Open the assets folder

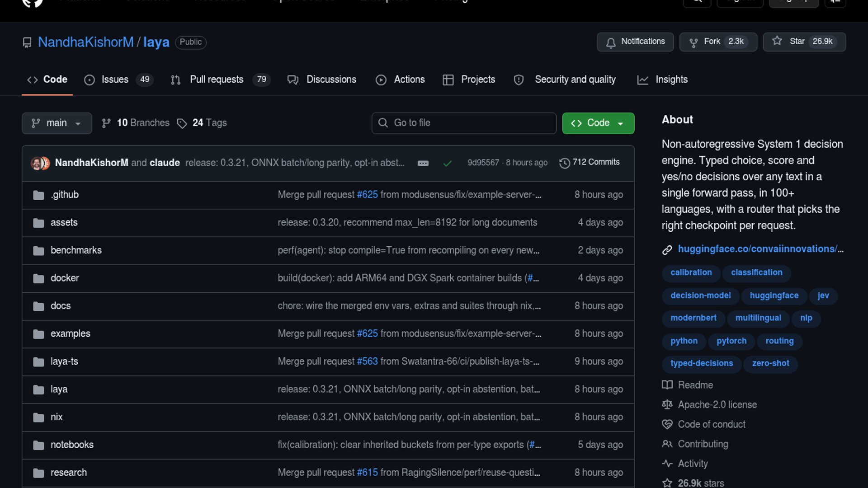[64, 223]
